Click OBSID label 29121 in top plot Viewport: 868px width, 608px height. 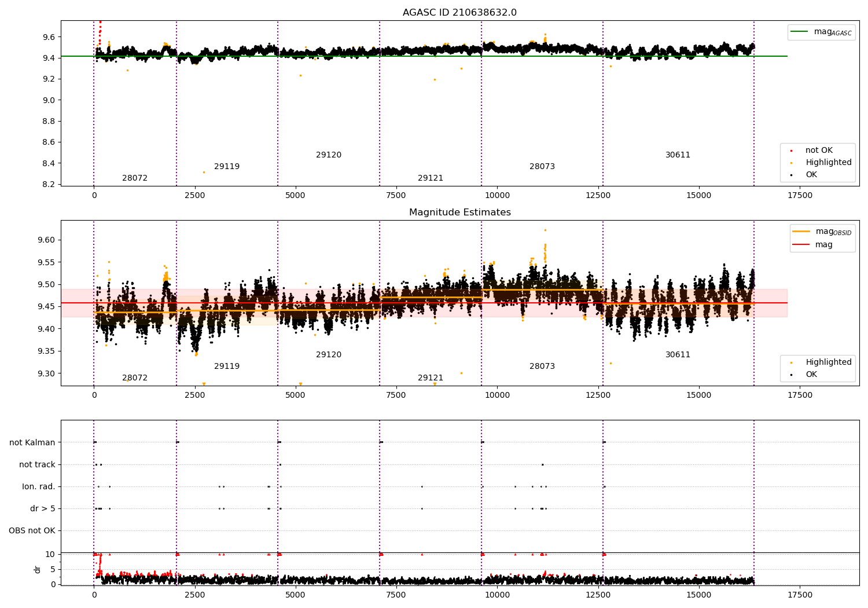(431, 178)
